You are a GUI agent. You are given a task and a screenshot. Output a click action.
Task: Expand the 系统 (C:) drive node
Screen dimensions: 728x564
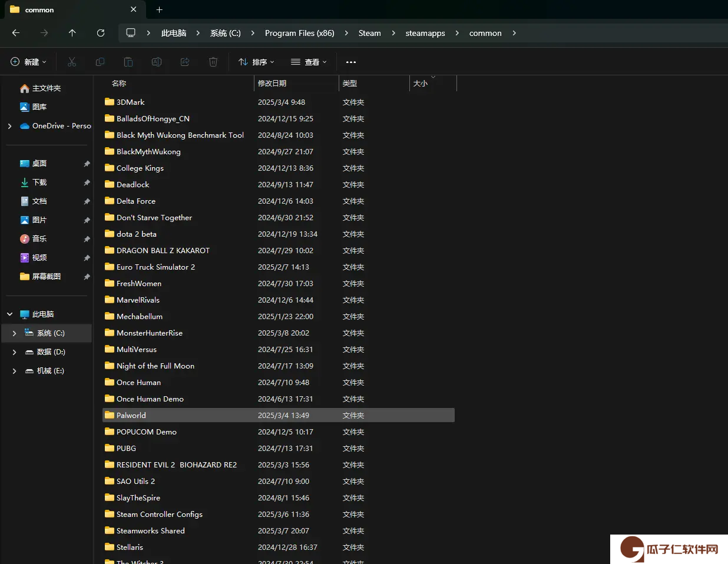14,333
